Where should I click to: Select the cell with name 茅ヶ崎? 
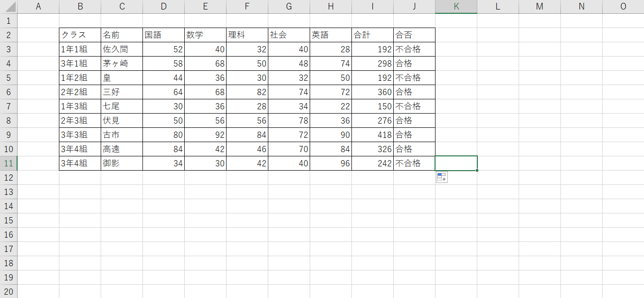(122, 64)
